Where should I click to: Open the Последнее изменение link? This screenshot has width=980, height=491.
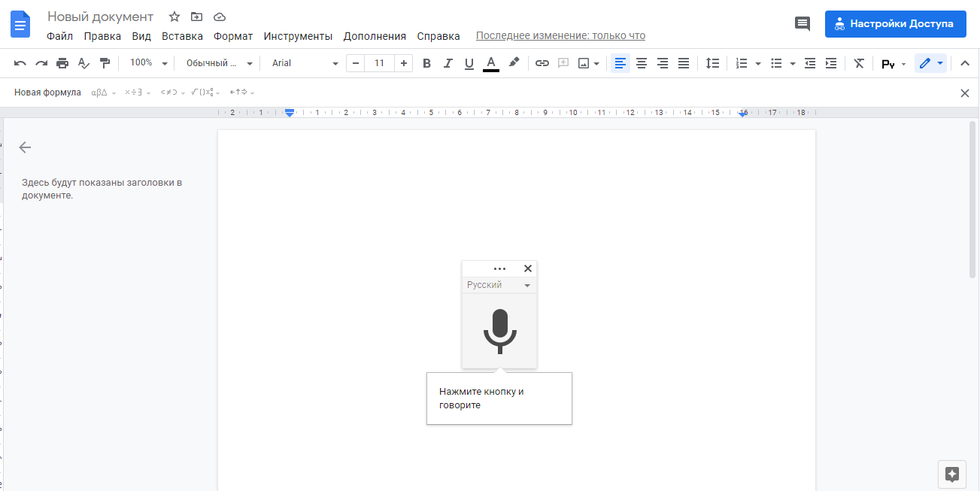(x=560, y=36)
